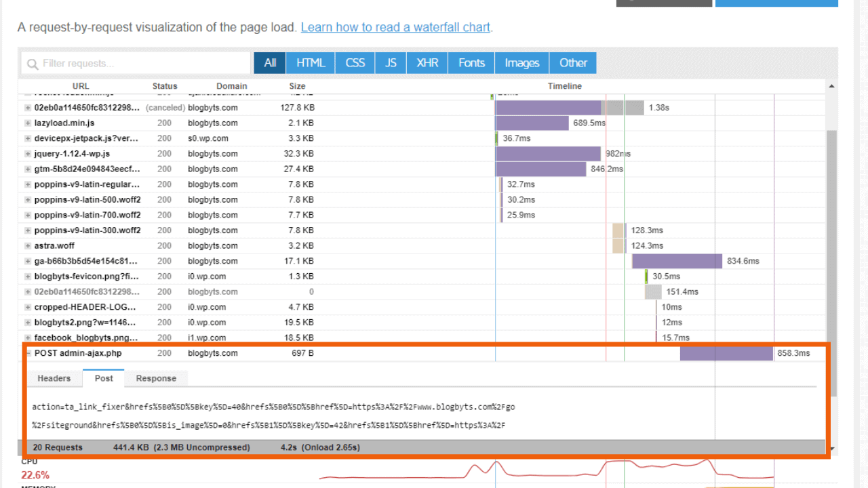Click the 19.5 KB size cell
The height and width of the screenshot is (488, 868).
pyautogui.click(x=299, y=323)
